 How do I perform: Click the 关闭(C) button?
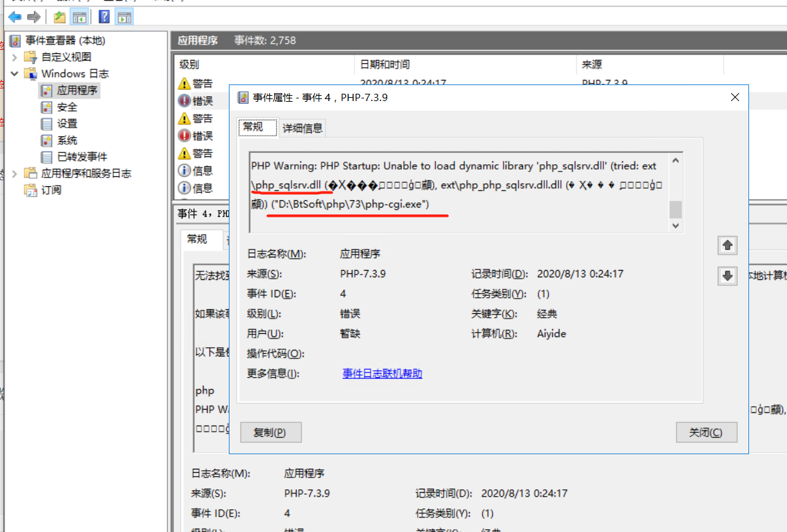coord(707,432)
